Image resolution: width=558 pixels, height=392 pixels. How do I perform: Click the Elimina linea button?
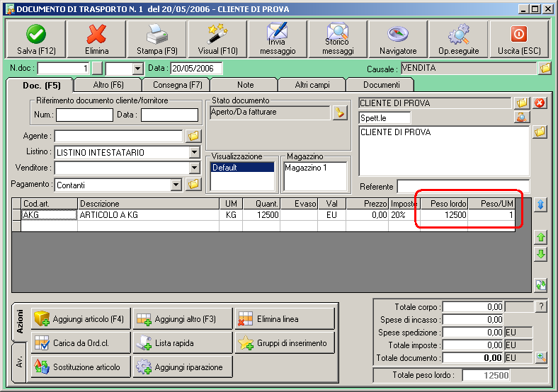(285, 318)
